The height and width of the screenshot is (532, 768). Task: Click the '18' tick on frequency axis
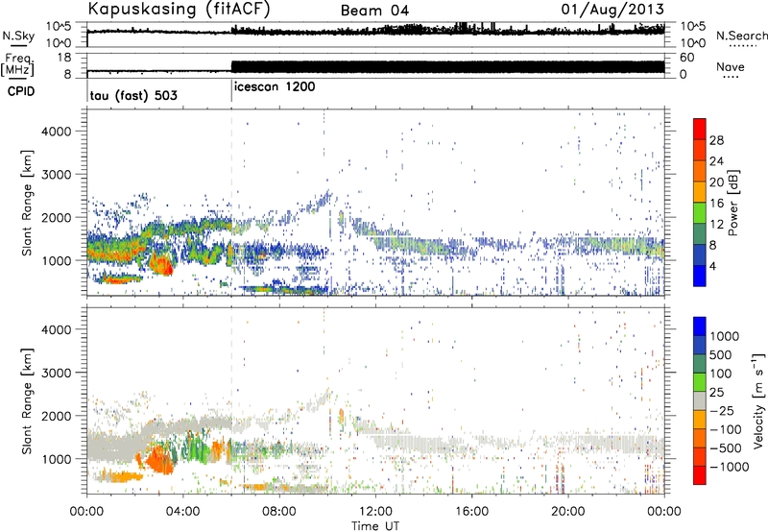(x=64, y=58)
